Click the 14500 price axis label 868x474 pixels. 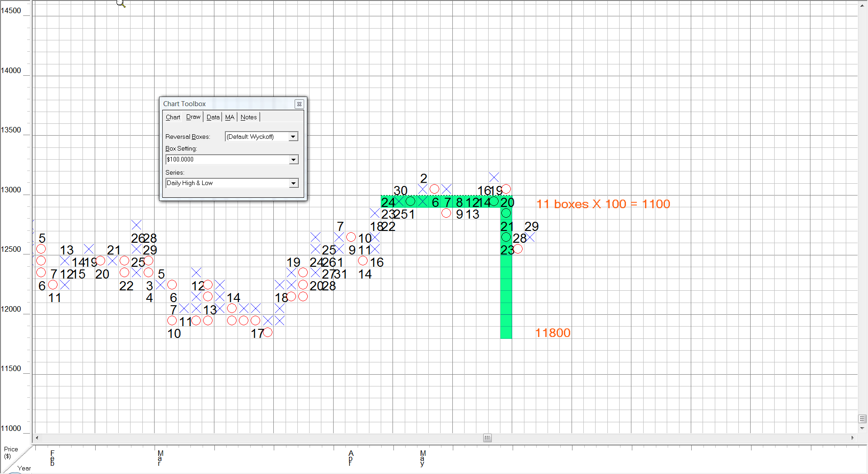pyautogui.click(x=11, y=11)
